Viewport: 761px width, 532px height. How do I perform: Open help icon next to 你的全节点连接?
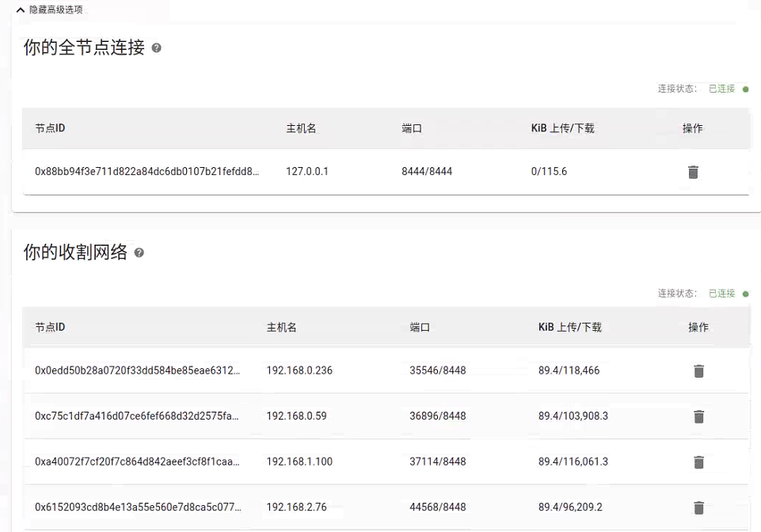(x=156, y=48)
